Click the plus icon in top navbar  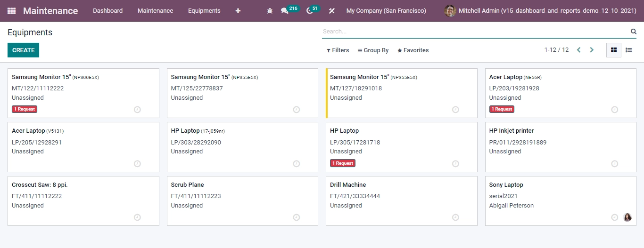pos(238,11)
